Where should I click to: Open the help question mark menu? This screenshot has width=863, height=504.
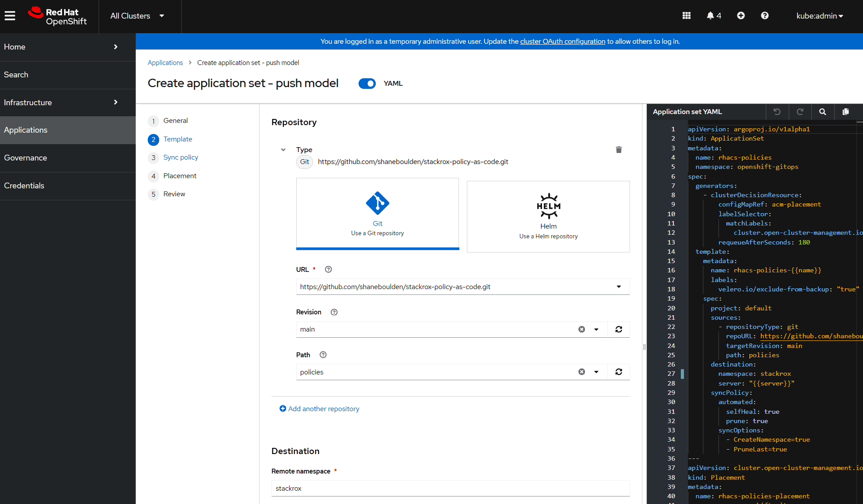765,16
